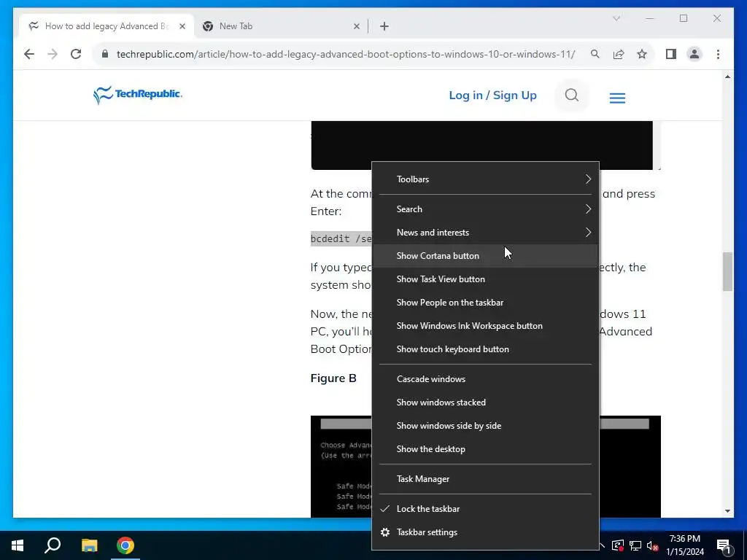
Task: Click the network icon in system tray
Action: click(x=635, y=545)
